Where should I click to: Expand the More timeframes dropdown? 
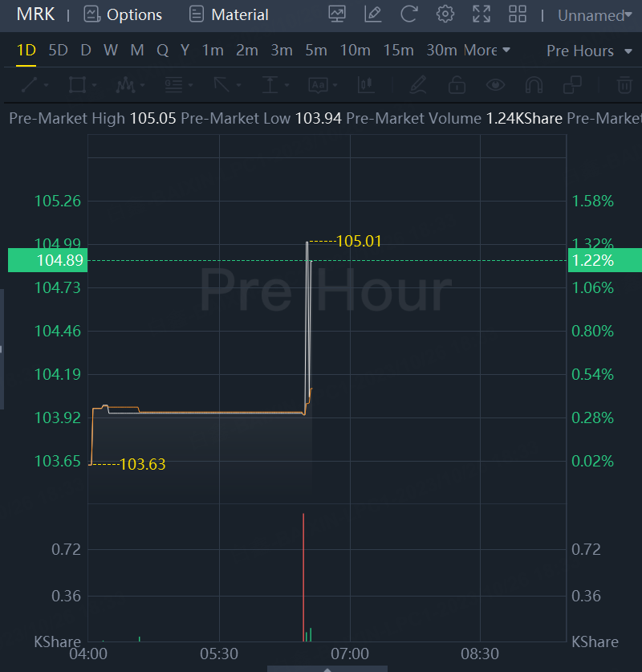point(487,51)
